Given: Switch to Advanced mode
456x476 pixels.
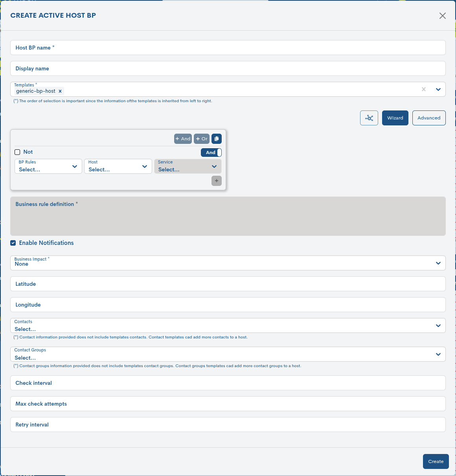Looking at the screenshot, I should pyautogui.click(x=429, y=118).
